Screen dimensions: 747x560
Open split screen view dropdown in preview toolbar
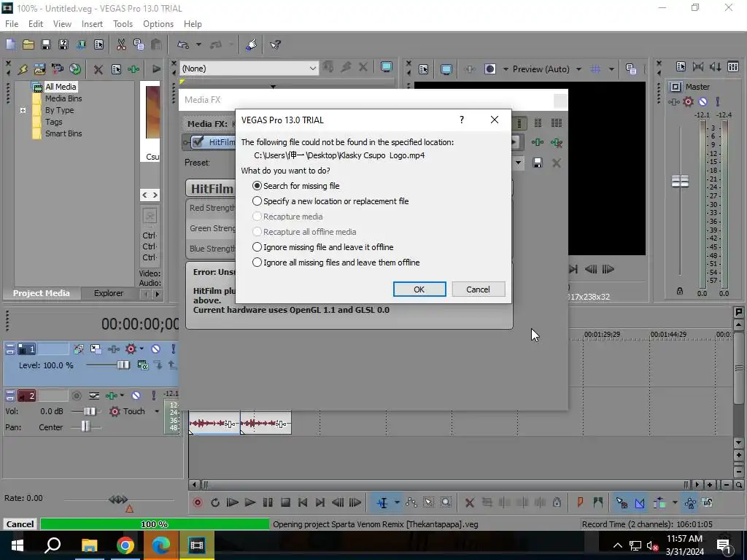(x=506, y=69)
